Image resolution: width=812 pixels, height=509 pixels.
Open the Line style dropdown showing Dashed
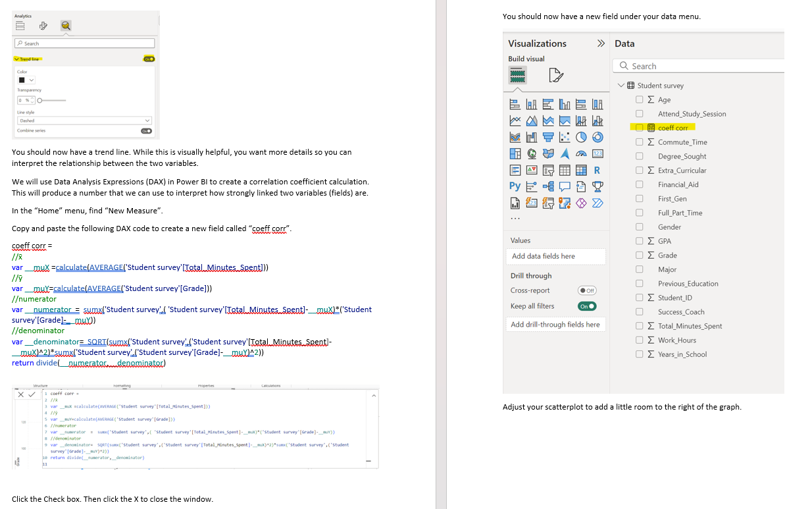[x=84, y=121]
